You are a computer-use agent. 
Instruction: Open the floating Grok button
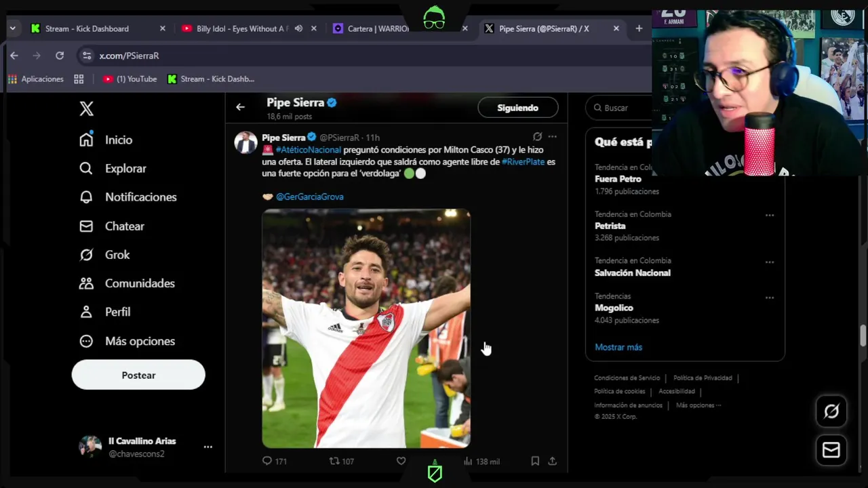(831, 411)
